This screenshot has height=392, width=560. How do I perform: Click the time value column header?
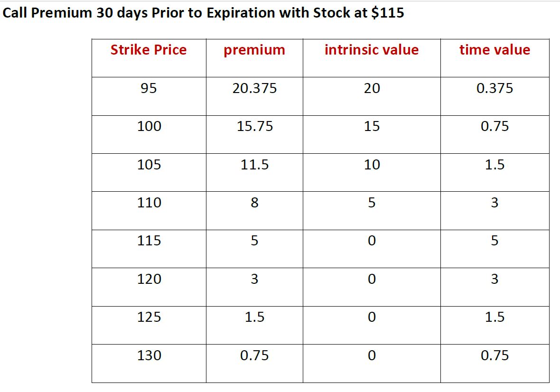click(495, 50)
